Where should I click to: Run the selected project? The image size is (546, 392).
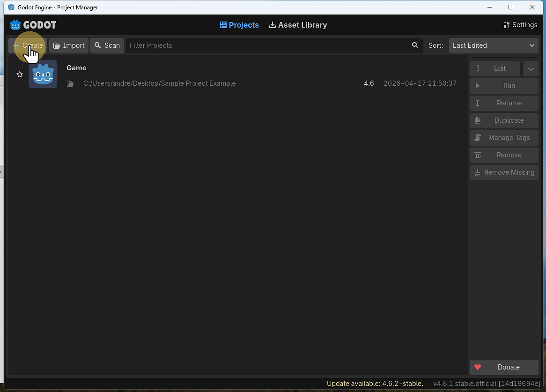click(504, 86)
